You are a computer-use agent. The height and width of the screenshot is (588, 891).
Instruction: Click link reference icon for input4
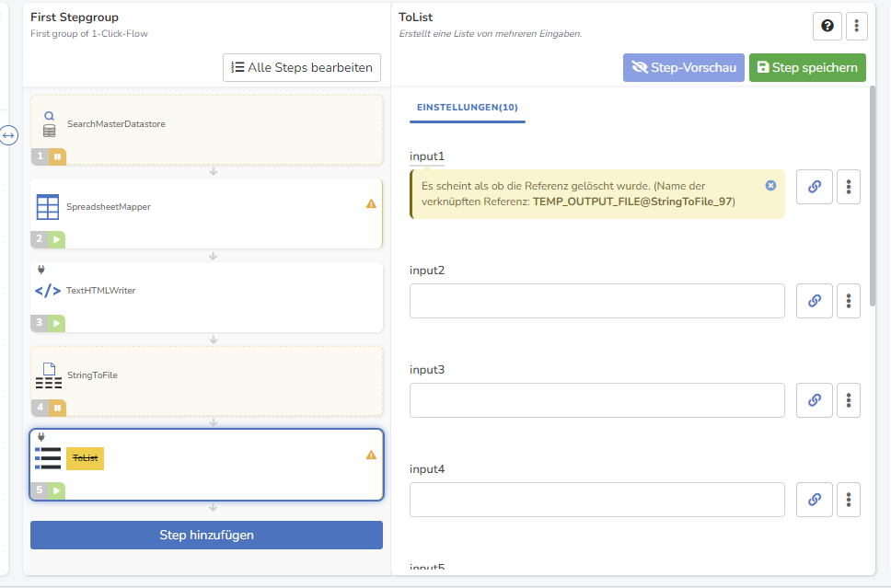point(815,500)
